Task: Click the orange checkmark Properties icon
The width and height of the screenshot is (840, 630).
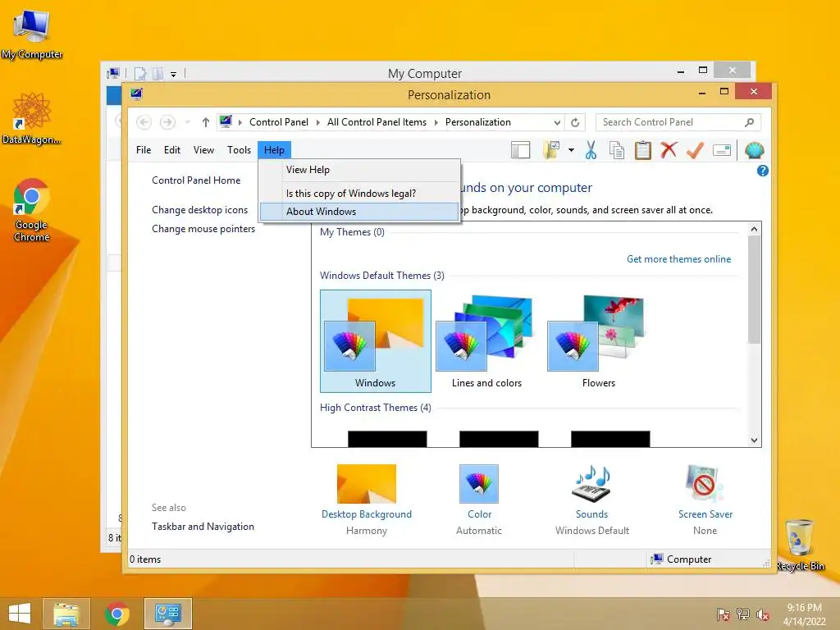Action: (x=695, y=151)
